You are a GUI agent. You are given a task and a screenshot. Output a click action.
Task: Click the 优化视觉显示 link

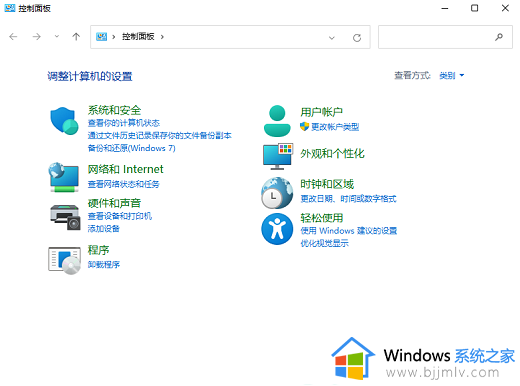(x=324, y=243)
